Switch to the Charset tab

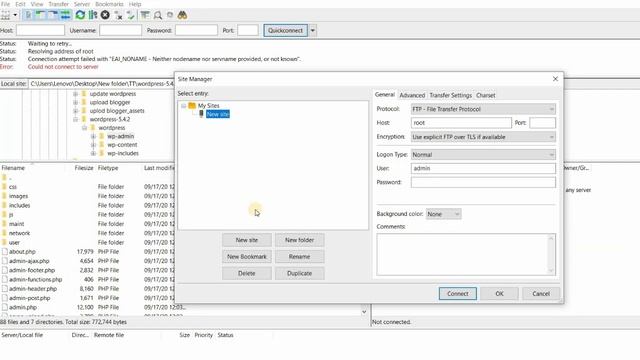click(485, 95)
